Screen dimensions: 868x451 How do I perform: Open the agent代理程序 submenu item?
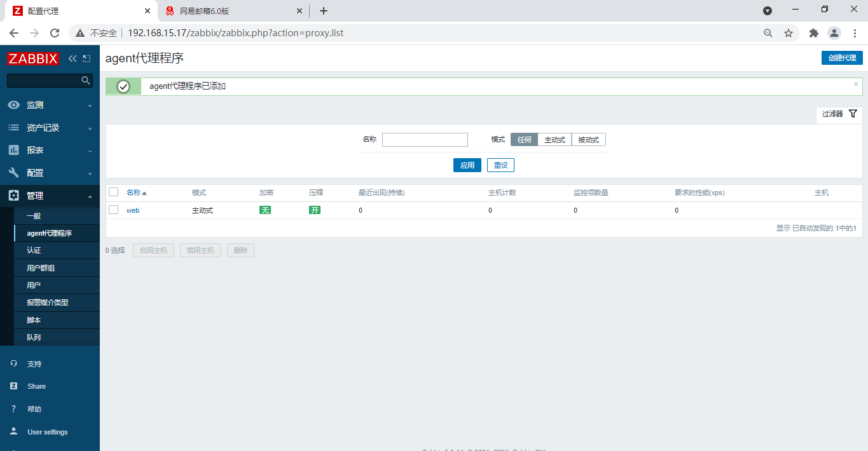click(57, 233)
